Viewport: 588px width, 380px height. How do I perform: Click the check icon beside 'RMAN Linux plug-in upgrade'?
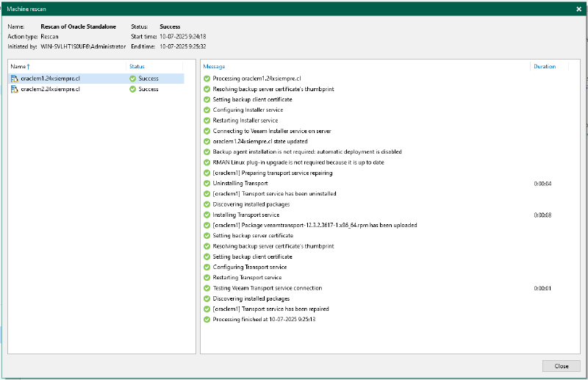(x=207, y=162)
